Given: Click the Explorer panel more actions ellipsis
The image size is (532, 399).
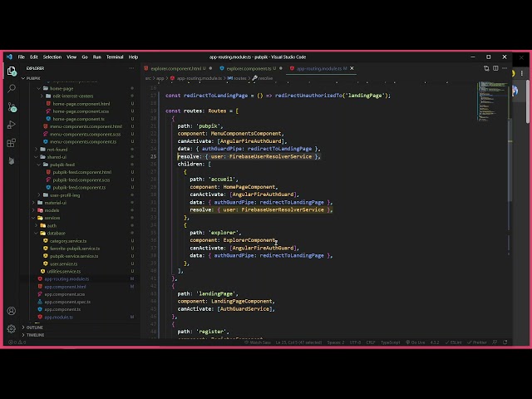Looking at the screenshot, I should click(131, 68).
